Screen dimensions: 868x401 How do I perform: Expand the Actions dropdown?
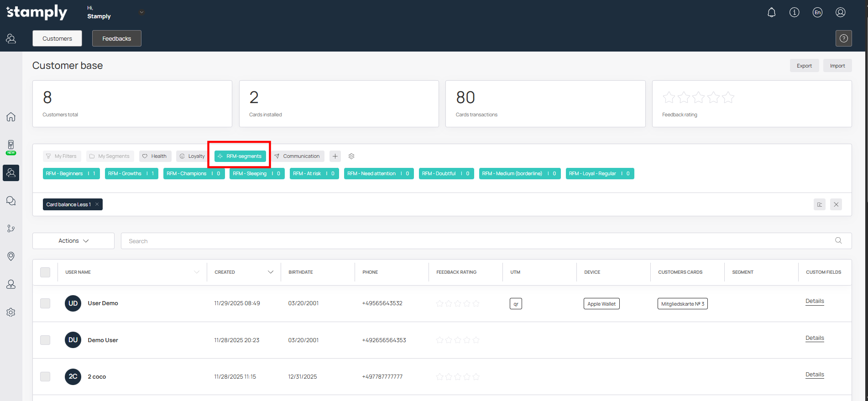pyautogui.click(x=73, y=241)
